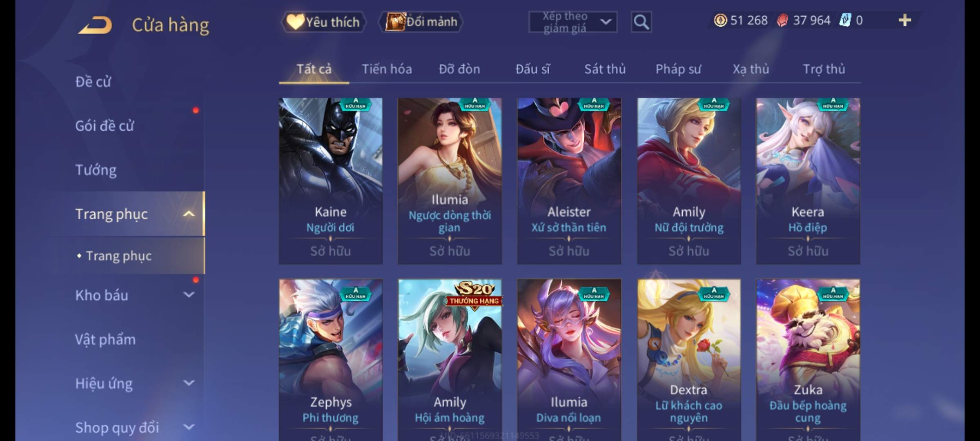Open the search magnifier icon
Screen dimensions: 980x441
(x=641, y=22)
